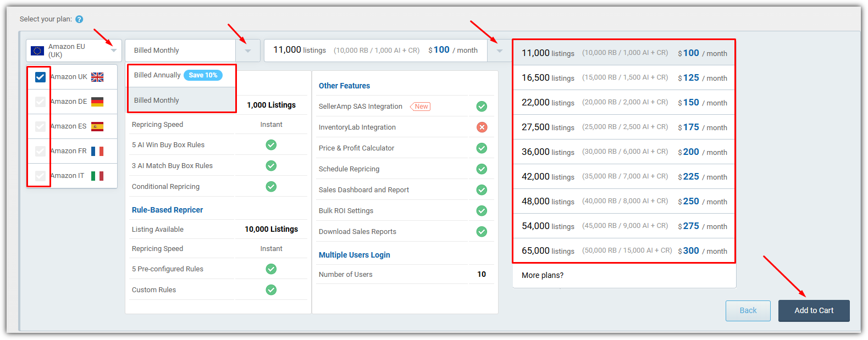Choose the 36,000 listings $200 plan

624,152
